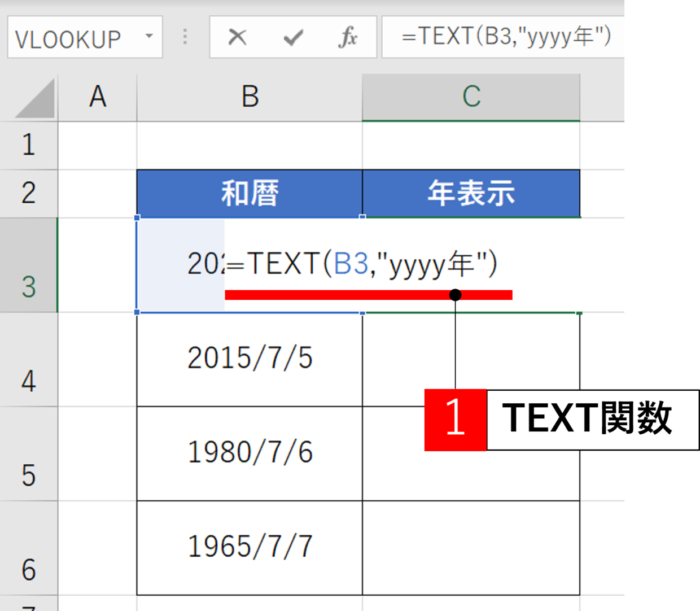Select row 2 header

click(x=28, y=193)
